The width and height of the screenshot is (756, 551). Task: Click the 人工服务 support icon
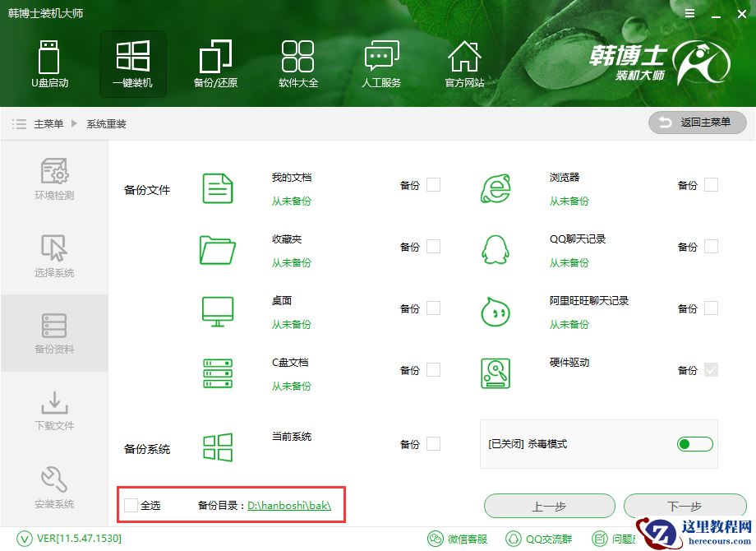(380, 64)
